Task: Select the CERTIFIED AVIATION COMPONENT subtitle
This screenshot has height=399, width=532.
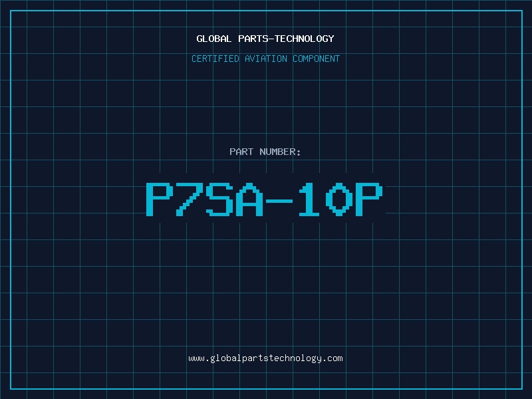Action: pyautogui.click(x=265, y=59)
